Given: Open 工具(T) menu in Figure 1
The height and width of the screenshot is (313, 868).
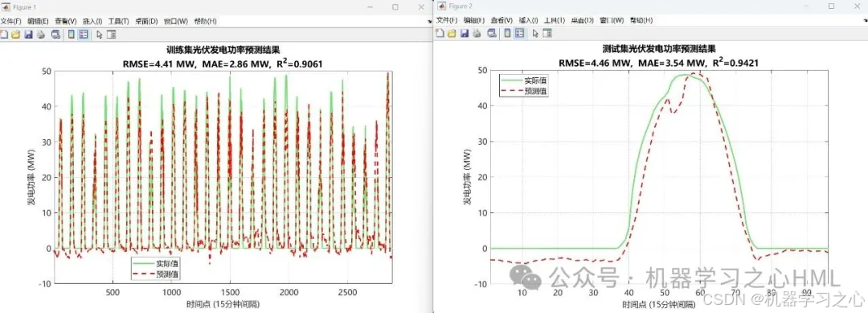Looking at the screenshot, I should pyautogui.click(x=118, y=21).
